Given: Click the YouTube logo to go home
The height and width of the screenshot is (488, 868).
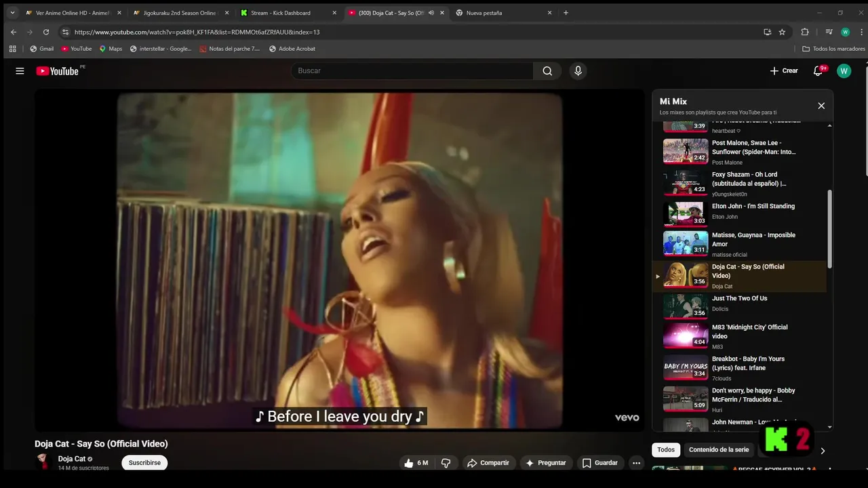Looking at the screenshot, I should (x=58, y=71).
